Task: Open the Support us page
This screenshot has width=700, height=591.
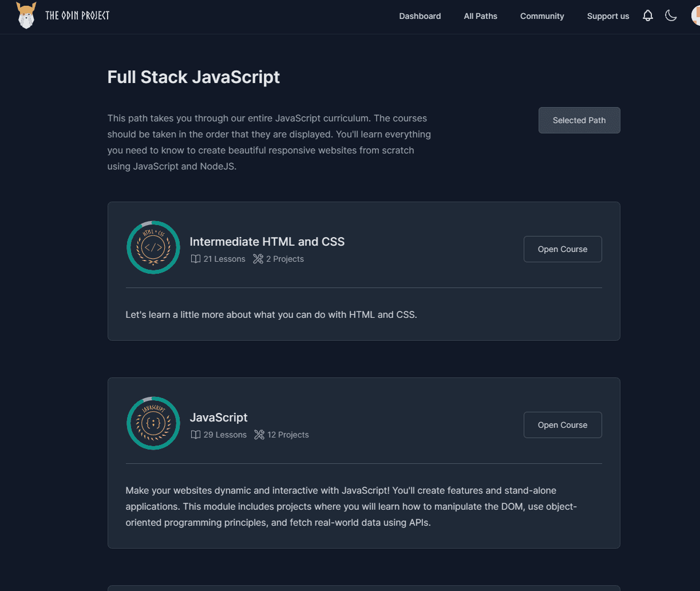Action: [x=608, y=16]
